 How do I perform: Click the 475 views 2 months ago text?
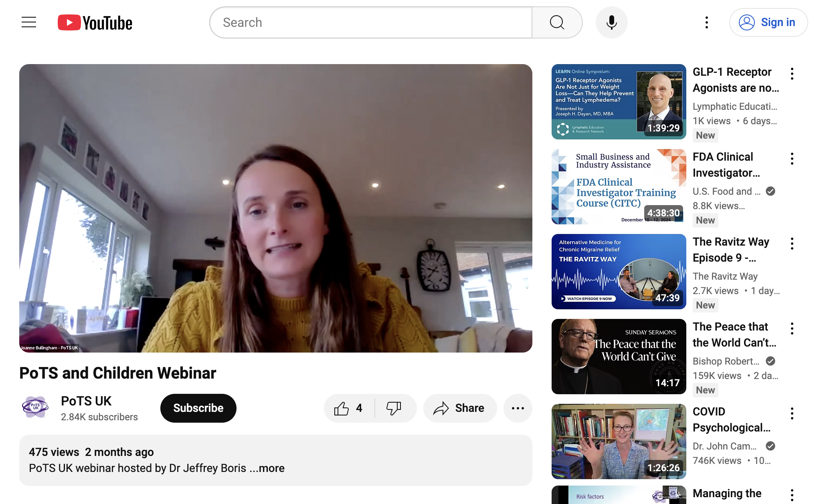[91, 452]
